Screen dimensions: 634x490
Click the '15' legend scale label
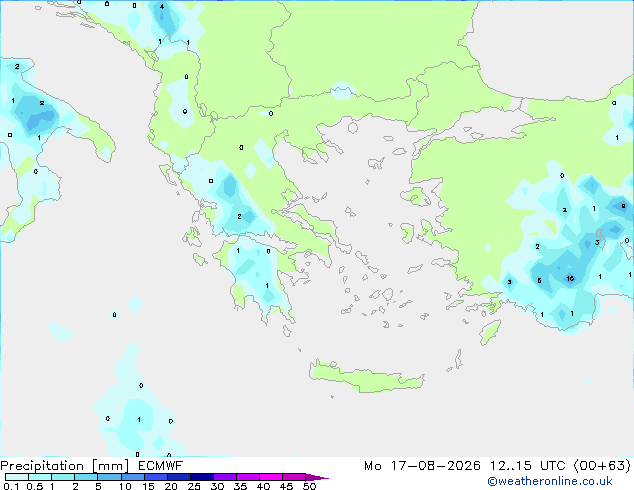coord(148,486)
